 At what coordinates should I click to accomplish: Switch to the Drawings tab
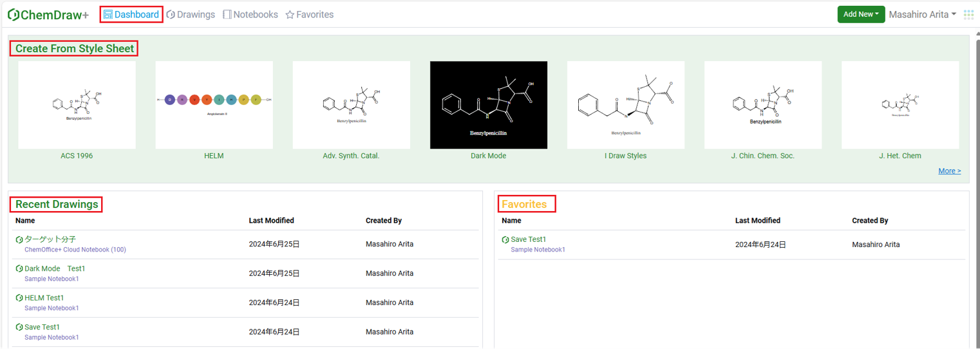coord(191,14)
